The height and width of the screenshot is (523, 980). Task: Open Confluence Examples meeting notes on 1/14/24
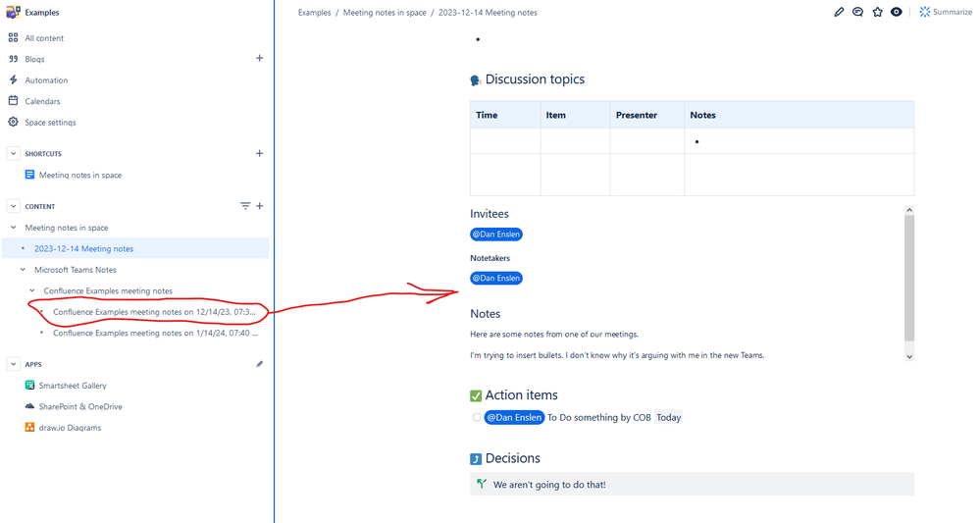coord(156,333)
